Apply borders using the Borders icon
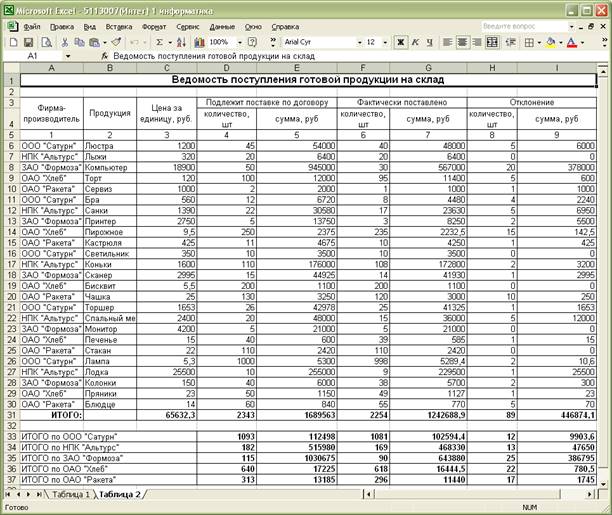612x515 pixels. [529, 42]
